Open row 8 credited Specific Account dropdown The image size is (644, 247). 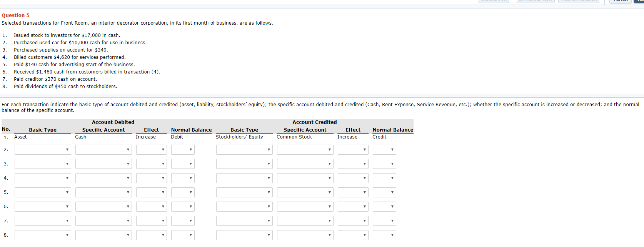click(x=305, y=235)
